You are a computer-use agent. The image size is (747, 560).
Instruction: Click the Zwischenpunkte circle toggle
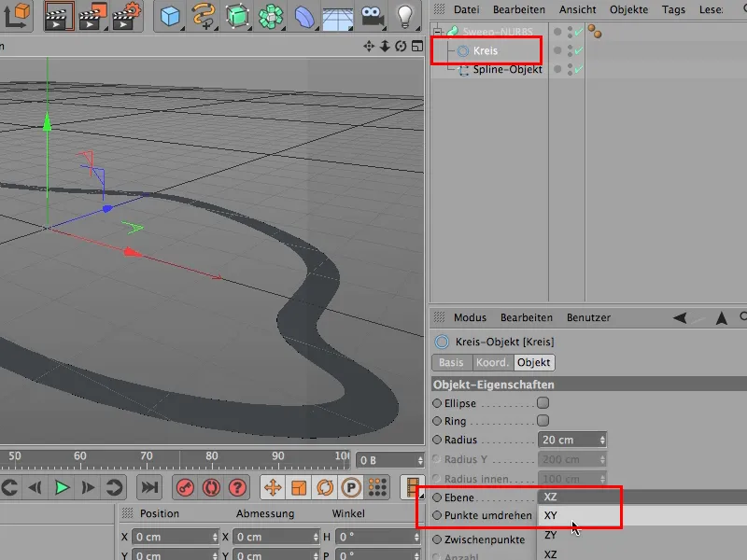(x=437, y=539)
